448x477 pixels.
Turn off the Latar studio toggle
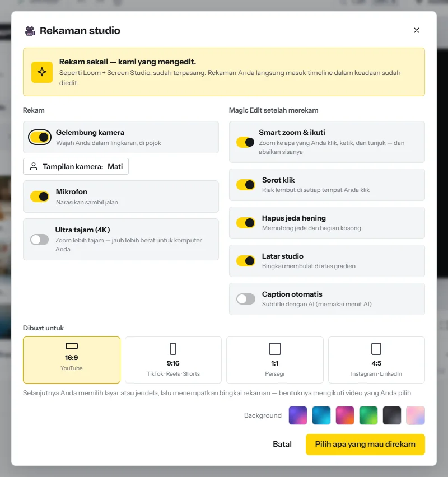tap(246, 261)
